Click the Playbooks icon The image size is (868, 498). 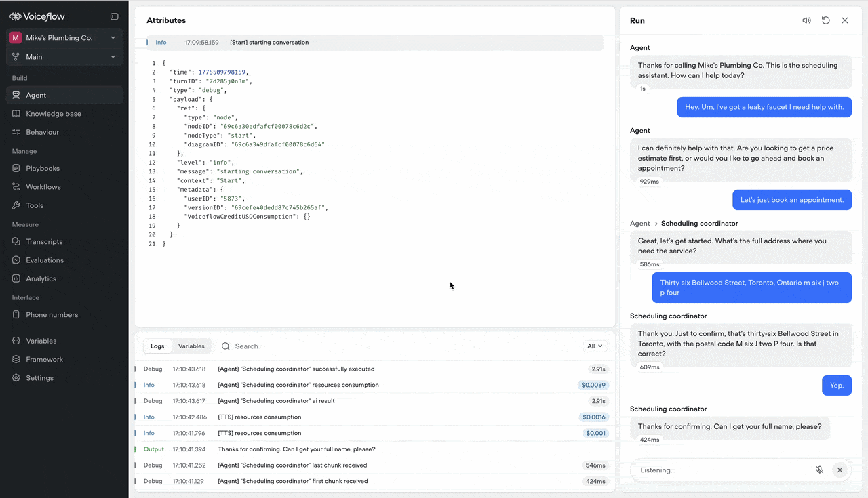[x=17, y=168]
